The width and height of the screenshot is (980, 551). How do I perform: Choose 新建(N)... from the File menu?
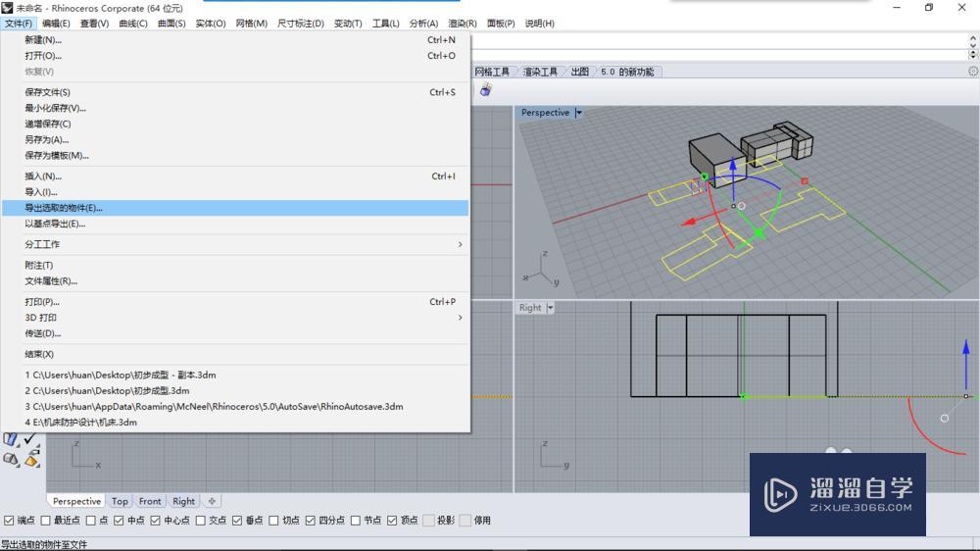[235, 39]
